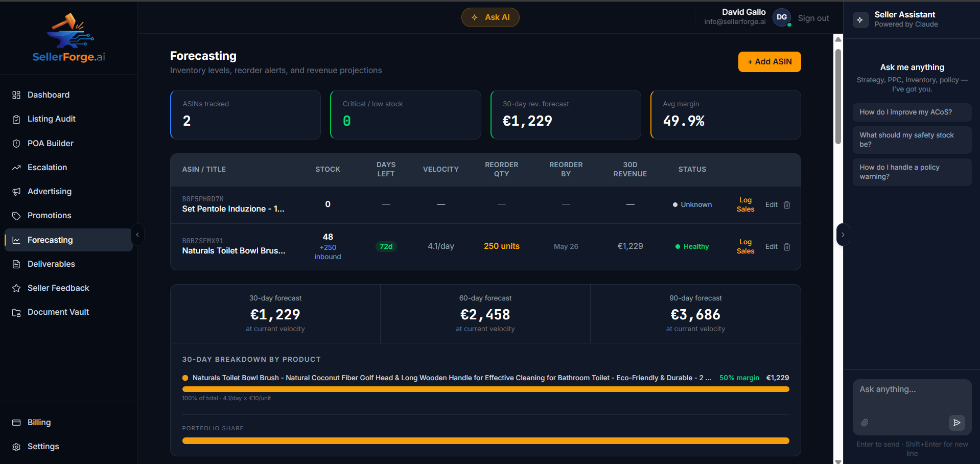Open the Document Vault
Screen dimensions: 980x464
coord(58,312)
